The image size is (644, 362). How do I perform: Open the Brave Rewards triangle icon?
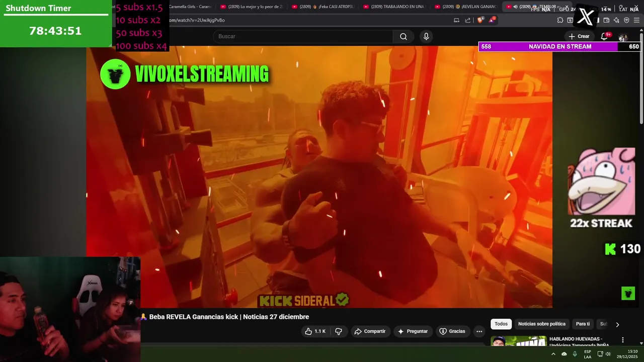pos(492,20)
